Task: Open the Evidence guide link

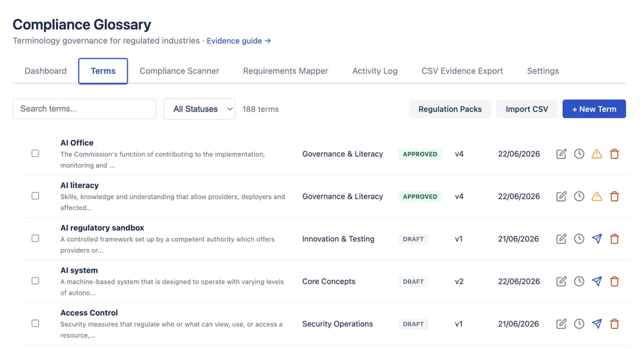Action: coord(239,41)
